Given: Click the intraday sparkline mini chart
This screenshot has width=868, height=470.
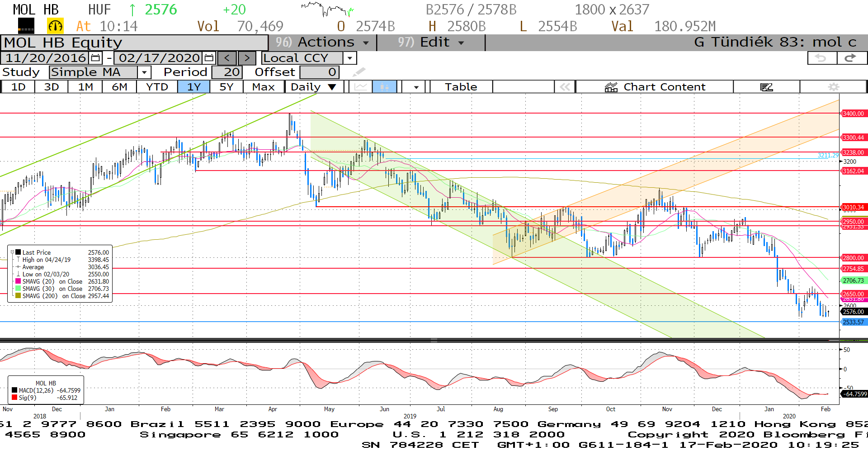Looking at the screenshot, I should 328,9.
